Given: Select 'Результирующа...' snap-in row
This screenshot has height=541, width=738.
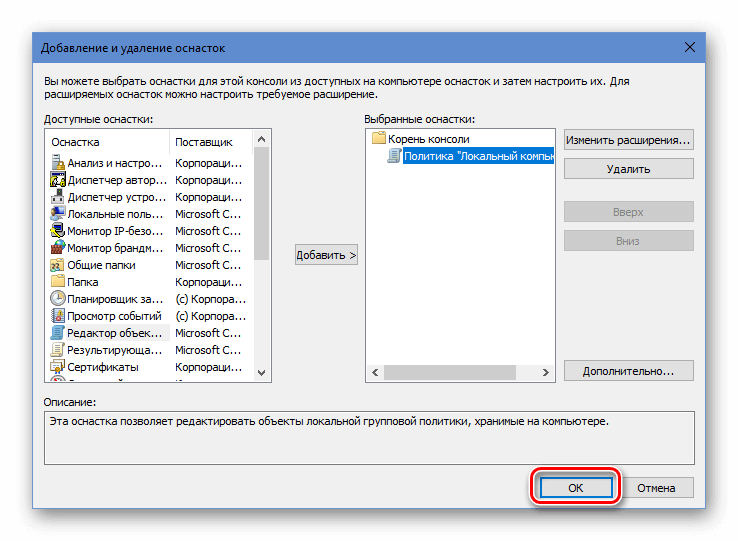Looking at the screenshot, I should click(150, 349).
